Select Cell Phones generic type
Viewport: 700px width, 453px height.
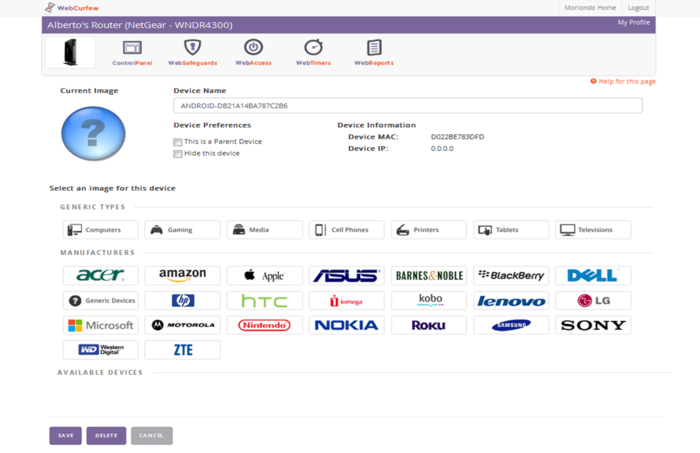346,230
